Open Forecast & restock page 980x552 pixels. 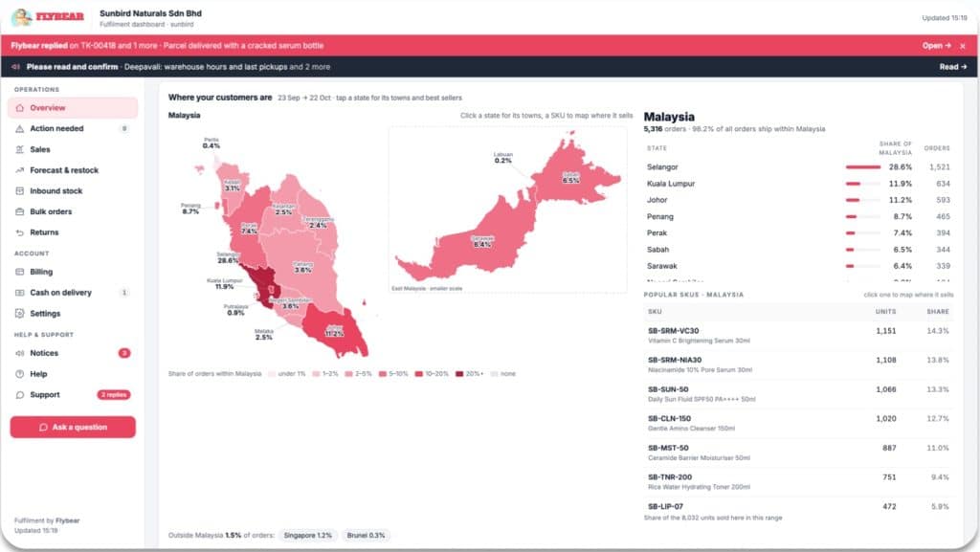click(73, 170)
